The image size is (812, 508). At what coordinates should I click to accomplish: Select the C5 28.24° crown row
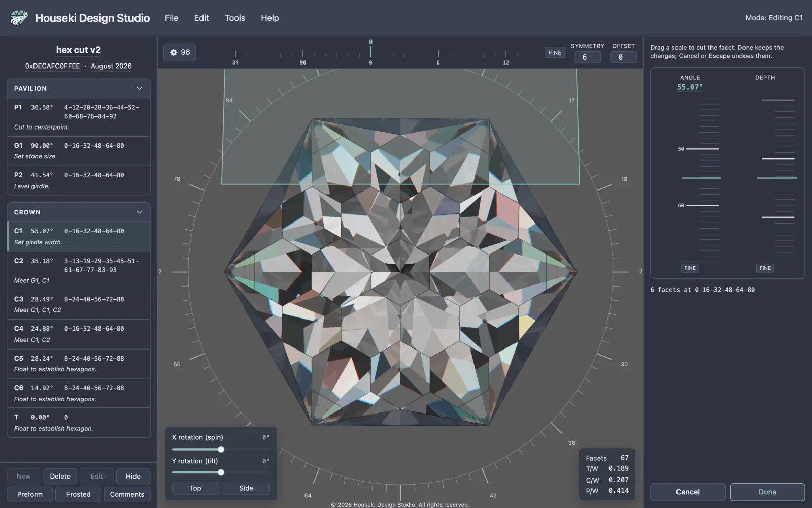(x=79, y=363)
